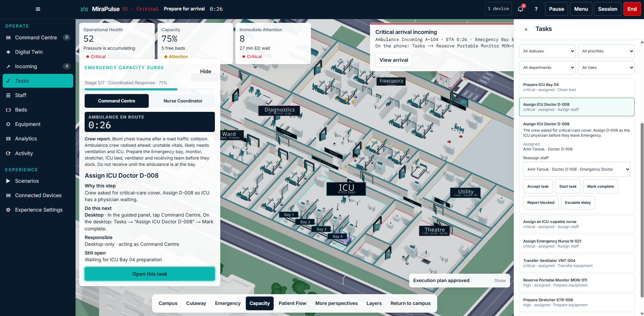Click the Session button
This screenshot has width=644, height=316.
click(x=607, y=9)
